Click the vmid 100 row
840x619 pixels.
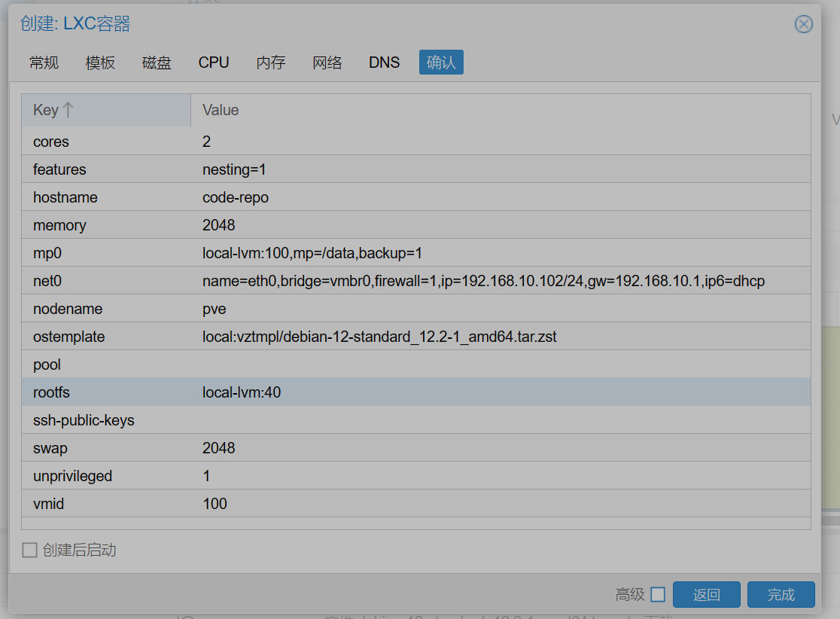pyautogui.click(x=415, y=503)
